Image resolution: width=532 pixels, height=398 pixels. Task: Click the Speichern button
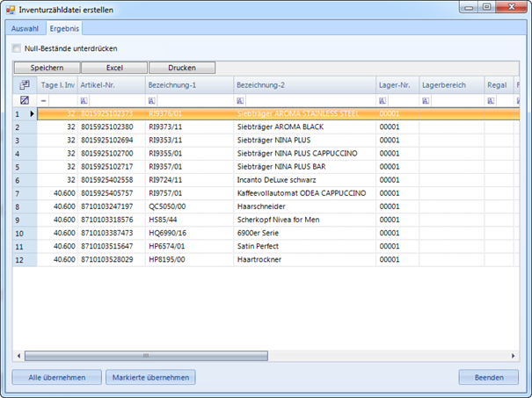point(47,68)
